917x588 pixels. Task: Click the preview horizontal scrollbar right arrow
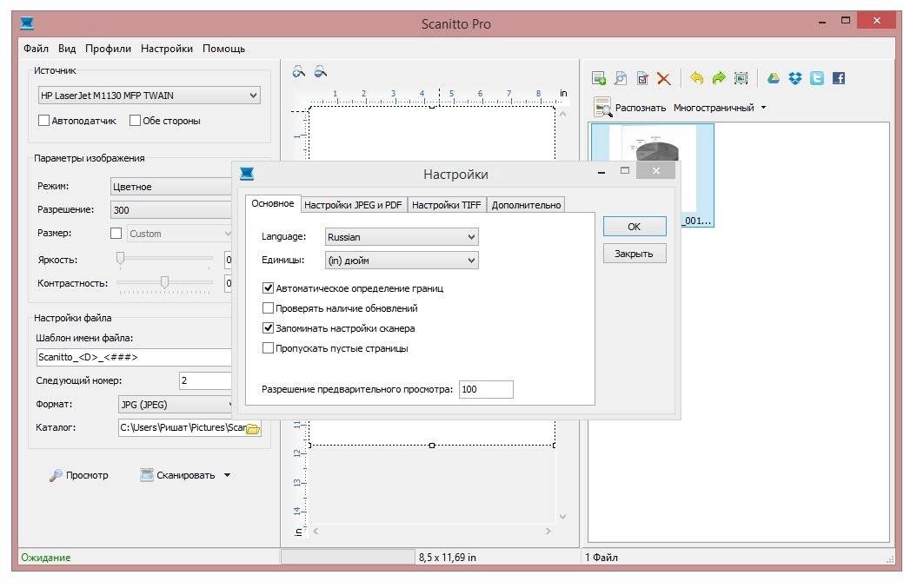(548, 532)
